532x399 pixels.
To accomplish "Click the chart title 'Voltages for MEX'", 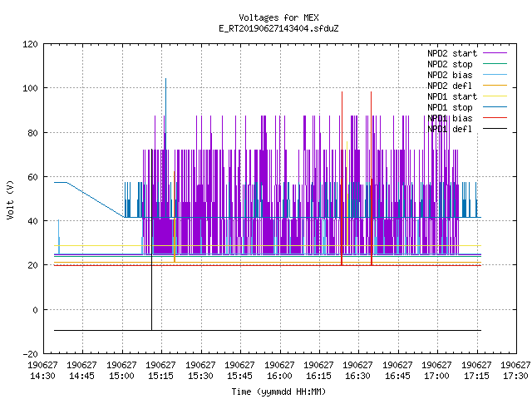I will click(x=278, y=17).
